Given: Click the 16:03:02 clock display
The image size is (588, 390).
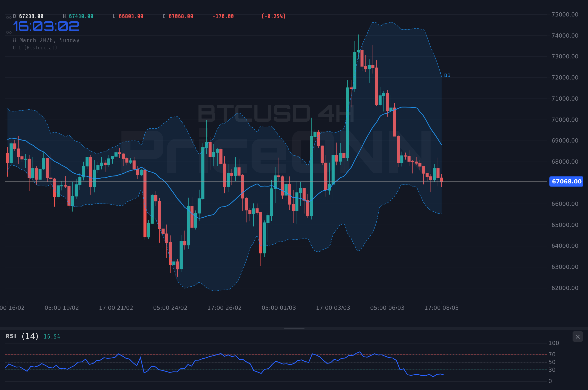Looking at the screenshot, I should pyautogui.click(x=46, y=26).
